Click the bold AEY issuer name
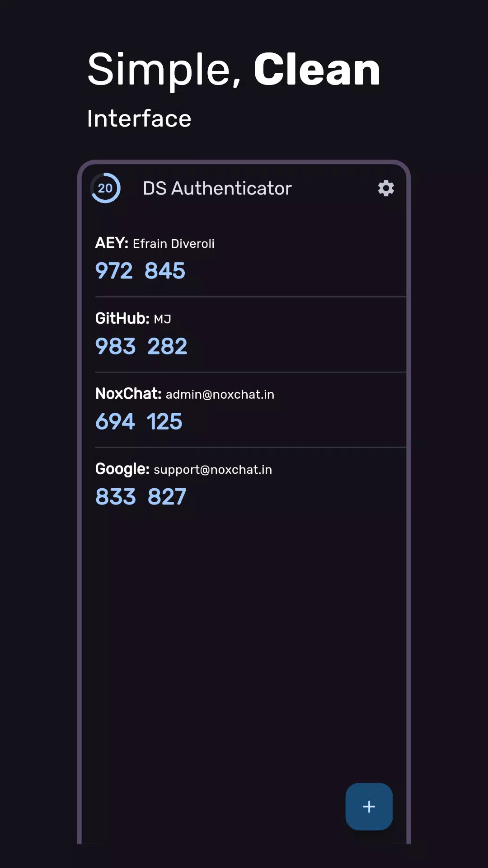 coord(112,243)
